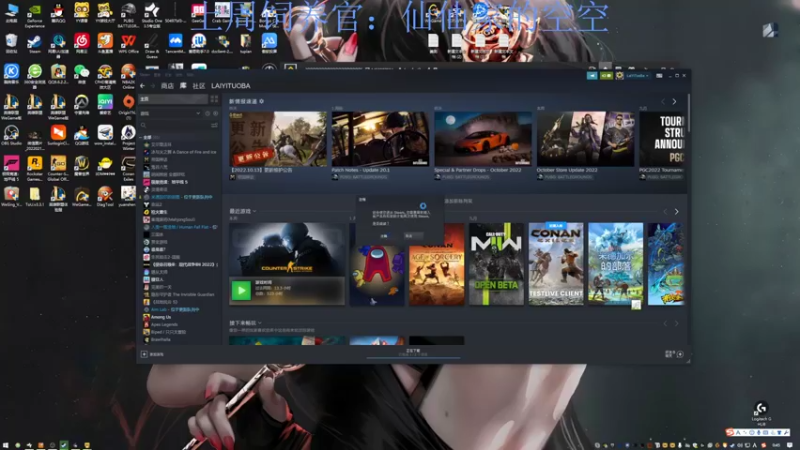Select the 主页 home button in library sidebar
Image resolution: width=800 pixels, height=450 pixels.
tap(173, 99)
